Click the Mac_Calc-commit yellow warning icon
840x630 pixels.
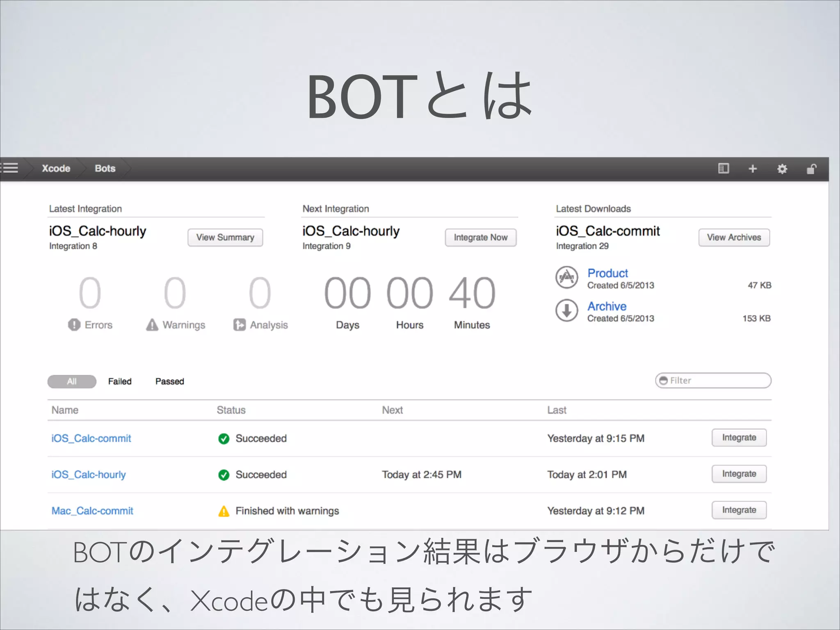pyautogui.click(x=224, y=511)
